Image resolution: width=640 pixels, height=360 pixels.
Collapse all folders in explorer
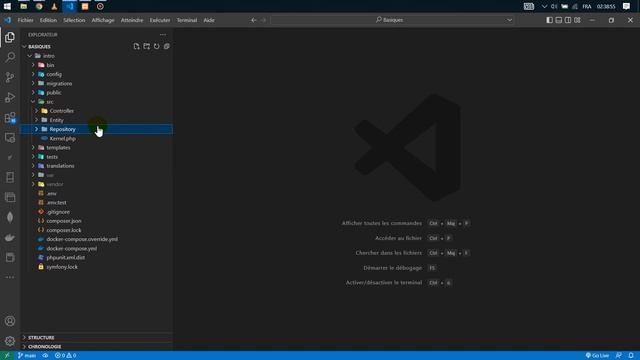[x=167, y=47]
